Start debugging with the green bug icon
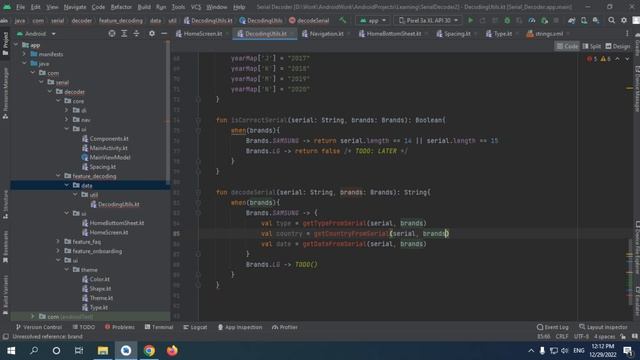This screenshot has height=360, width=640. pyautogui.click(x=507, y=20)
